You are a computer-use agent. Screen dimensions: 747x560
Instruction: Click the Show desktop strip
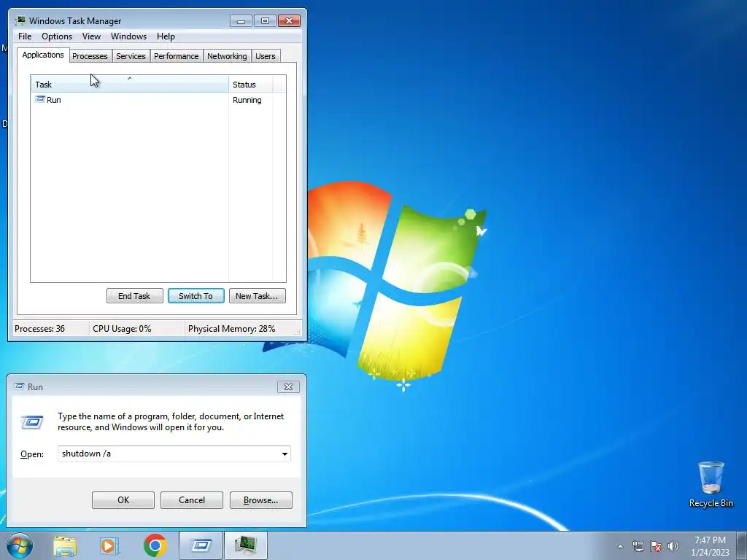click(x=742, y=545)
